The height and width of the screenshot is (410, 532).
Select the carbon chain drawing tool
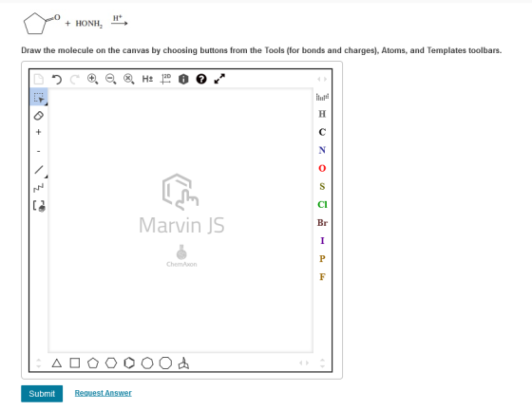[x=39, y=188]
